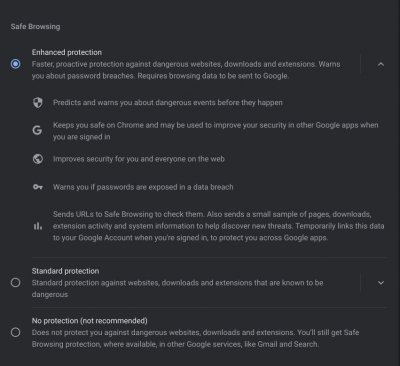Click the Standard protection description text
Viewport: 400px width, 366px height.
[178, 289]
